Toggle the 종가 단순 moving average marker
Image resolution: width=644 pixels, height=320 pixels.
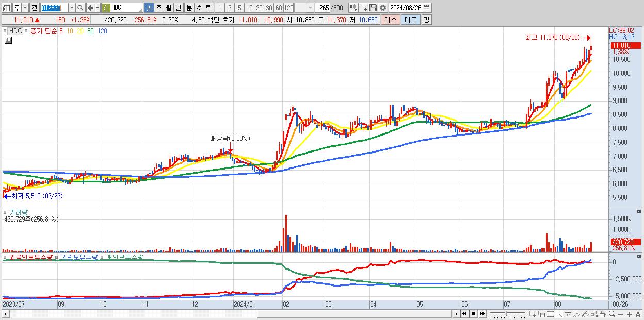(26, 31)
